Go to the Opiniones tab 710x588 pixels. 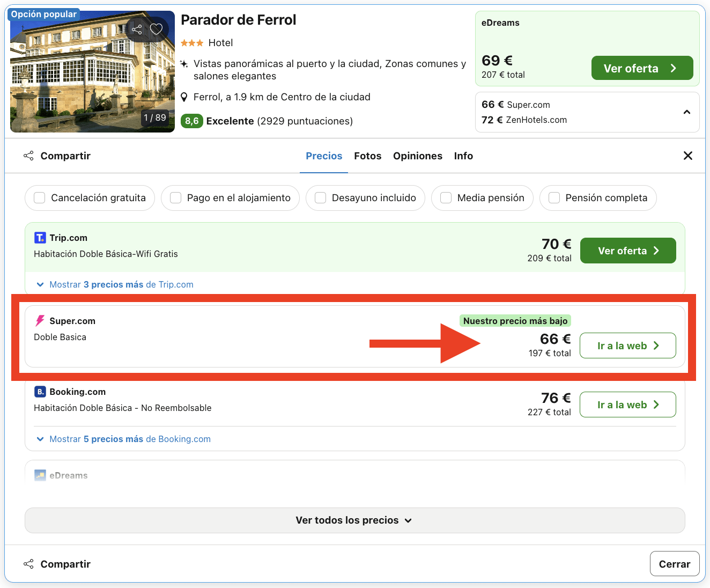[418, 156]
